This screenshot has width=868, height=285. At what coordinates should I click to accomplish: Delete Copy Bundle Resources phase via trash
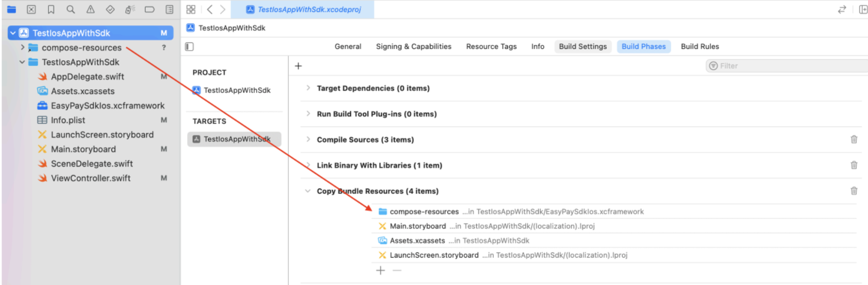tap(854, 191)
